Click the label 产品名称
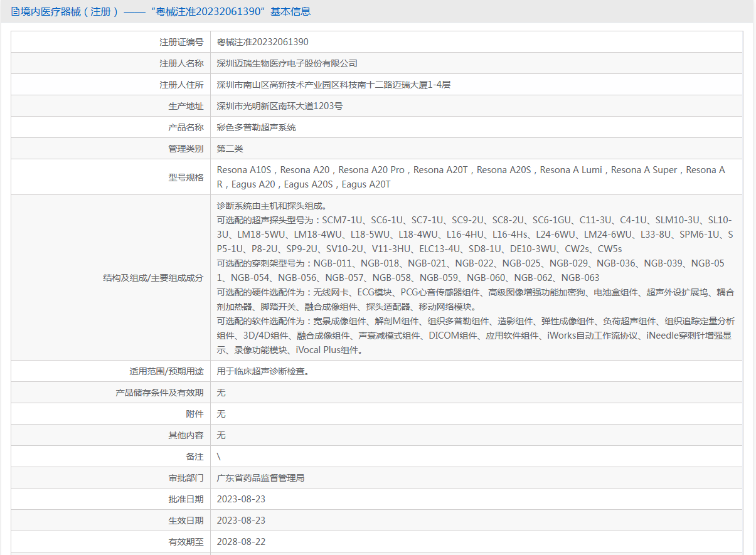This screenshot has width=756, height=555. 186,127
